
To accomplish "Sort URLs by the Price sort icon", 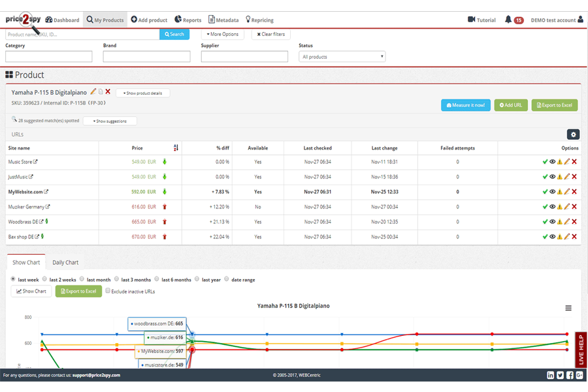I will coord(176,148).
